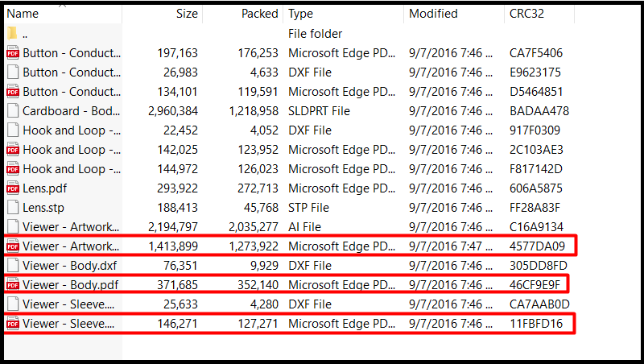
Task: Click the Lens.stp blank file icon
Action: tap(13, 208)
